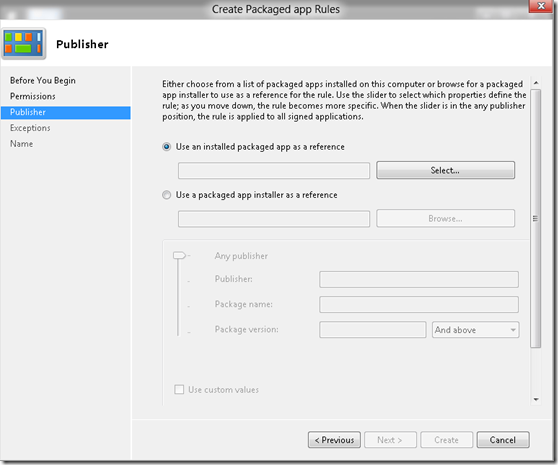Click the 'Package name:' label
Viewport: 558px width, 465px height.
(x=243, y=304)
